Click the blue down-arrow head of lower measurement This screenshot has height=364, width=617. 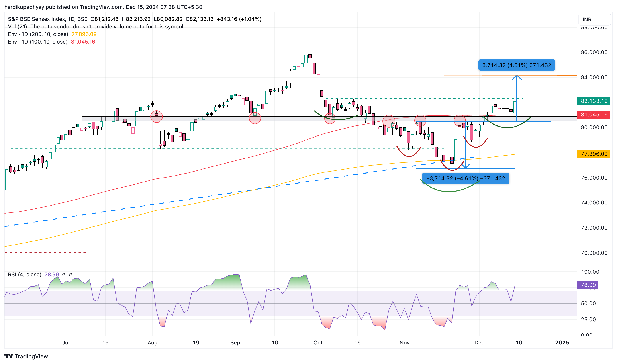coord(466,166)
